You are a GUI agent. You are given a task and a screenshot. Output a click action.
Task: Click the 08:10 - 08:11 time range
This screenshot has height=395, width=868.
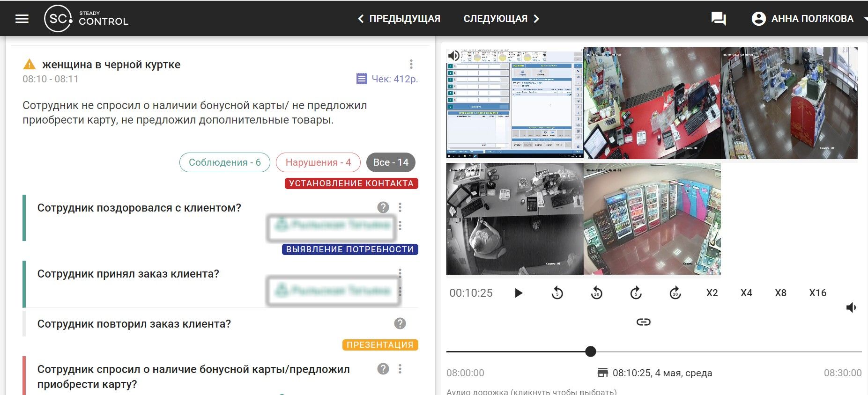tap(51, 79)
